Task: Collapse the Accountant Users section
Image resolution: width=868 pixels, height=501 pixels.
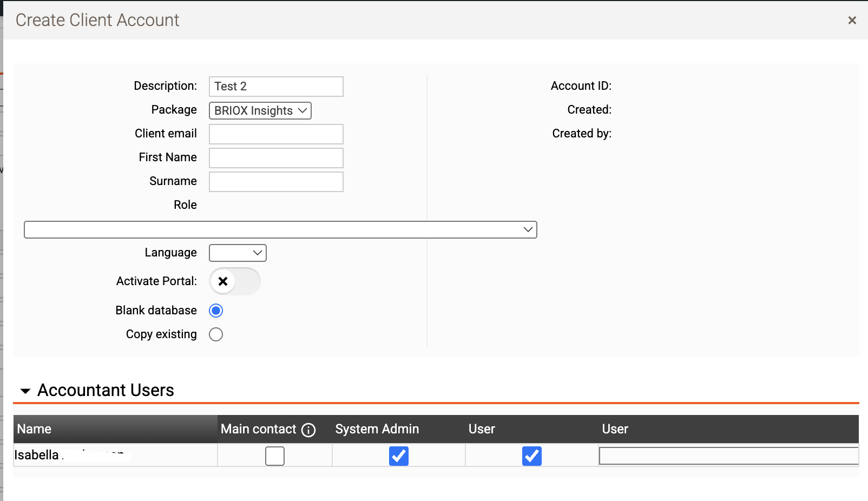Action: [25, 391]
